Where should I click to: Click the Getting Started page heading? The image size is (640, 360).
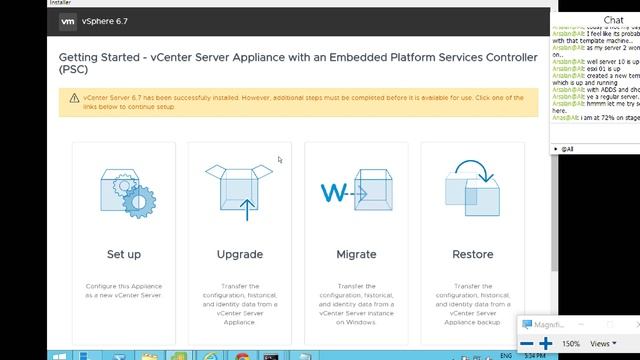pos(298,63)
